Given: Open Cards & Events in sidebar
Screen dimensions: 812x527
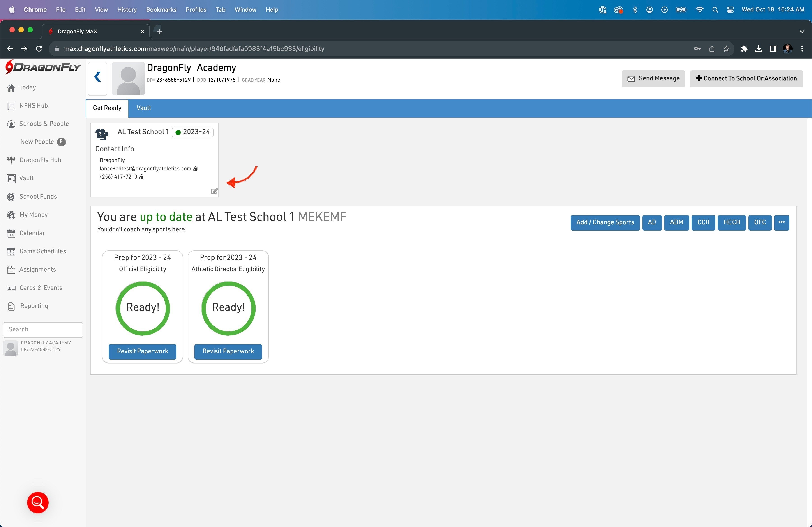Looking at the screenshot, I should pyautogui.click(x=41, y=288).
